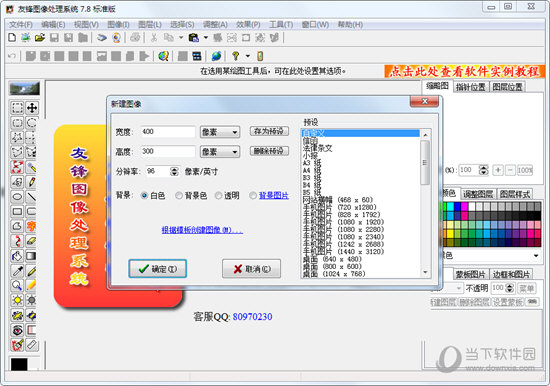This screenshot has height=386, width=550.
Task: Open the 图层(L) menu
Action: (x=150, y=25)
